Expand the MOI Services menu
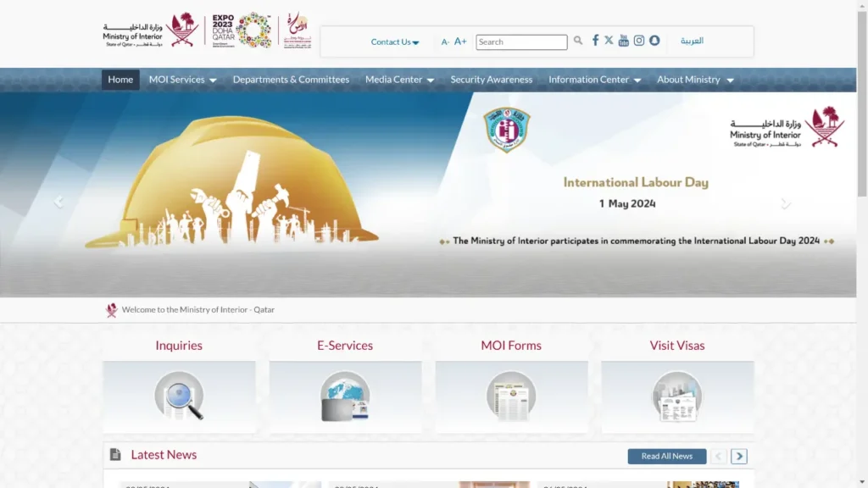The image size is (868, 488). pyautogui.click(x=182, y=80)
